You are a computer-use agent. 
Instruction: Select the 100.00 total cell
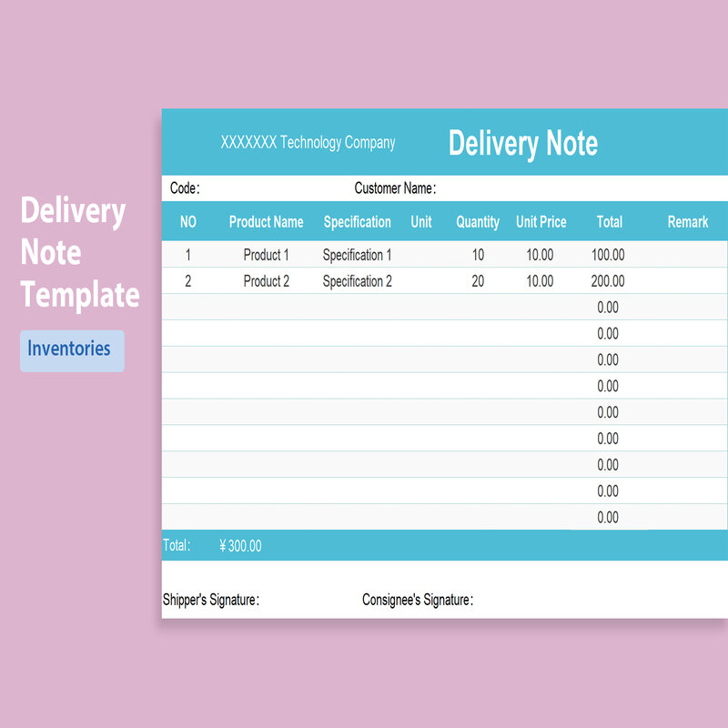coord(608,255)
